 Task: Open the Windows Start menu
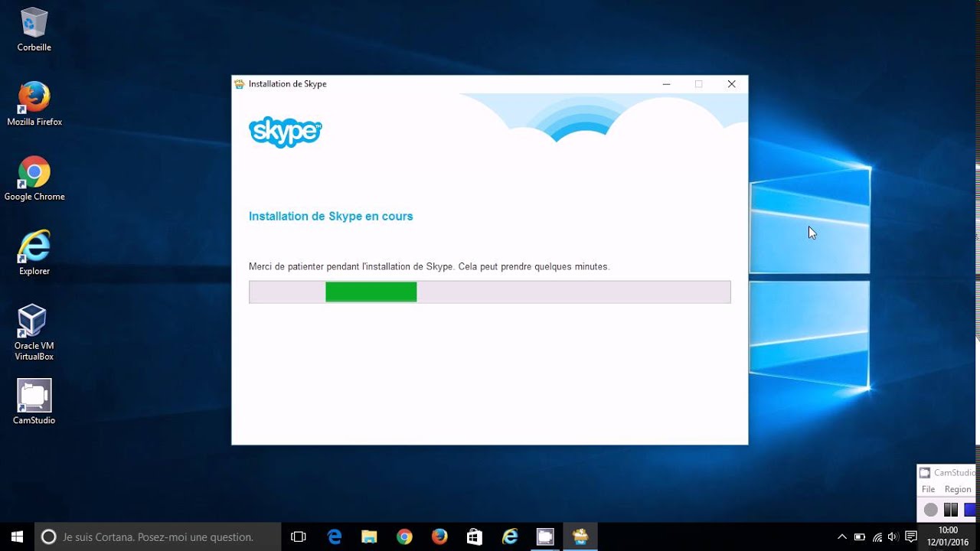tap(17, 537)
